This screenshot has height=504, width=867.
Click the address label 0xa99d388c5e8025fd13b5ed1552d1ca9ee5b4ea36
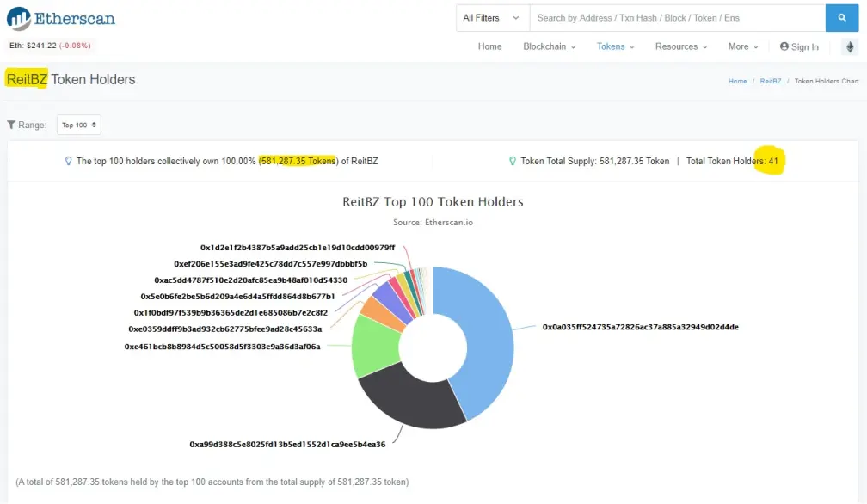click(x=287, y=445)
